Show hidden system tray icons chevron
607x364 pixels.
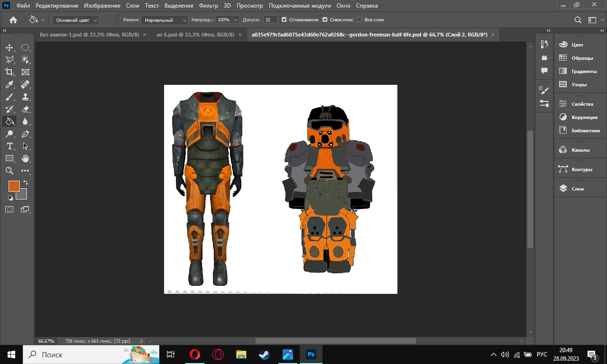click(493, 355)
